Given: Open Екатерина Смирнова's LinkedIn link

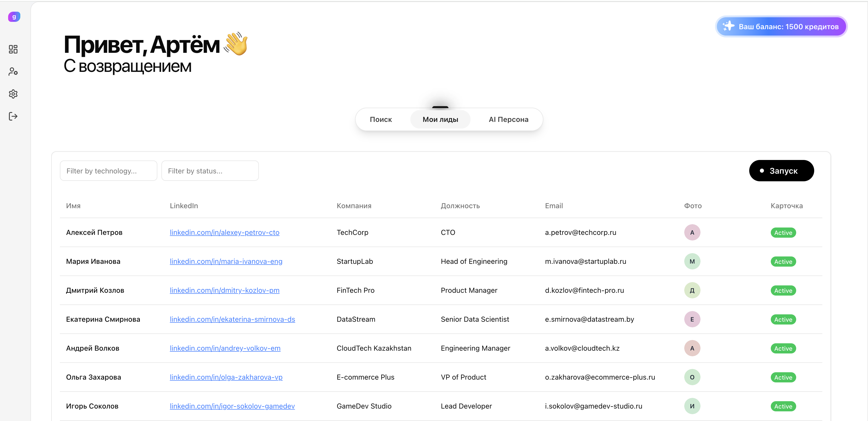Looking at the screenshot, I should coord(232,319).
